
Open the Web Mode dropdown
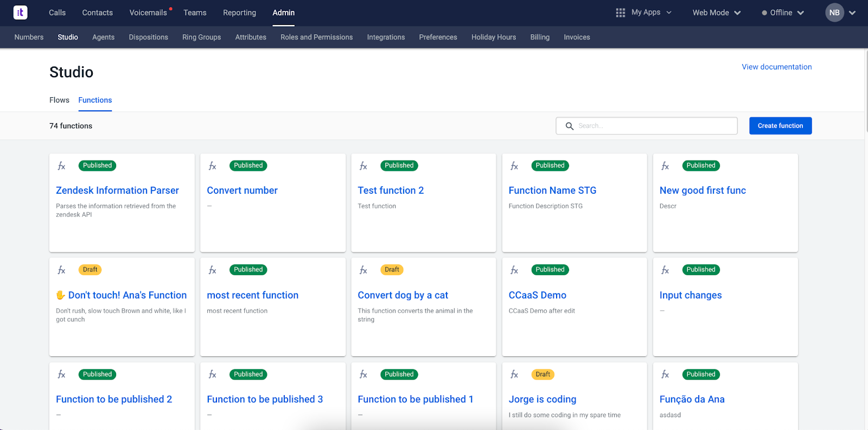[x=716, y=12]
